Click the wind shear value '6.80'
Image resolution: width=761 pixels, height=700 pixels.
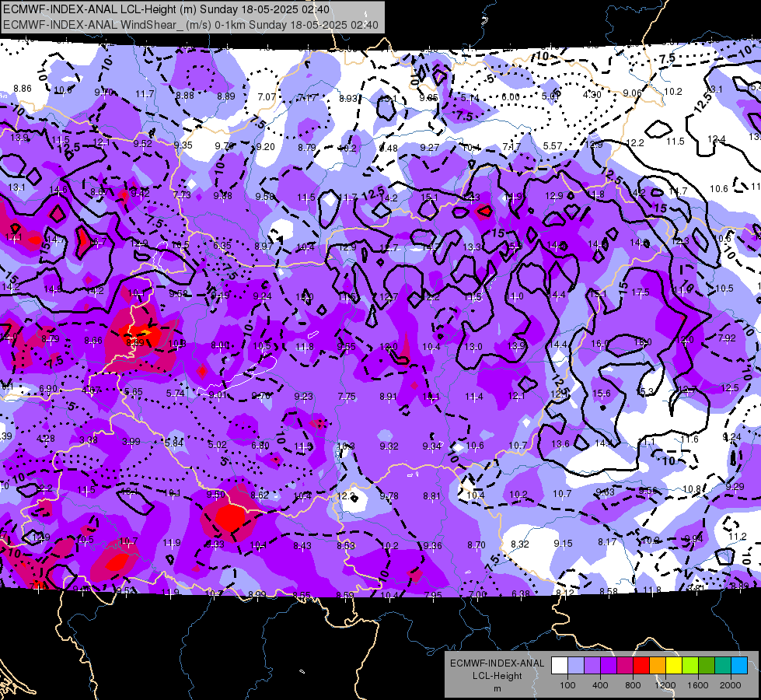260,446
